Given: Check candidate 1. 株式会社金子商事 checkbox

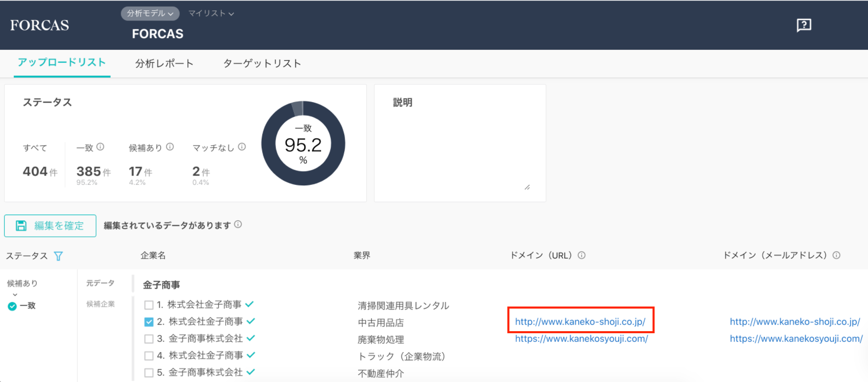Looking at the screenshot, I should click(x=149, y=305).
